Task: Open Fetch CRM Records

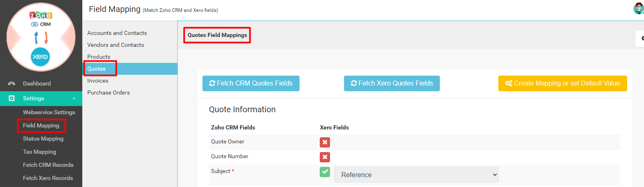Action: click(x=48, y=165)
